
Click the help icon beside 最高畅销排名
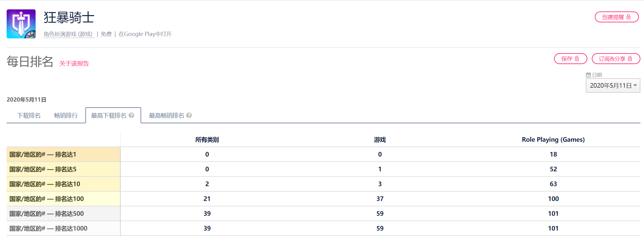189,115
